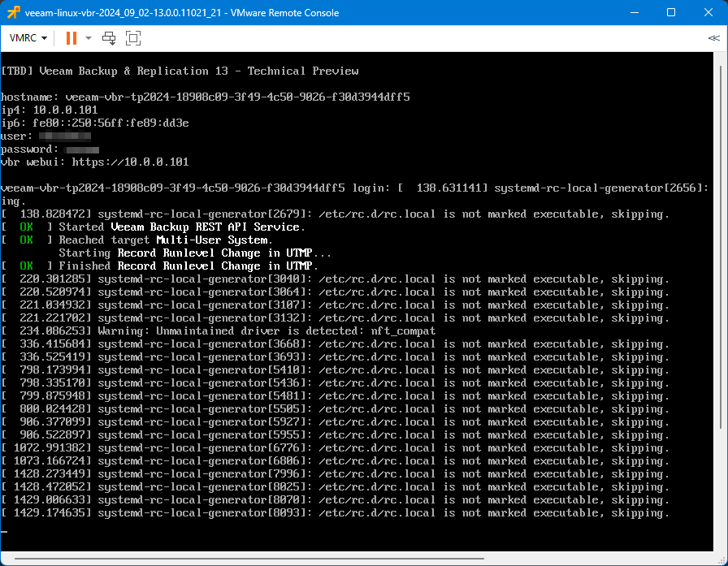
Task: Click the VMware Remote Console title bar icon
Action: (13, 13)
